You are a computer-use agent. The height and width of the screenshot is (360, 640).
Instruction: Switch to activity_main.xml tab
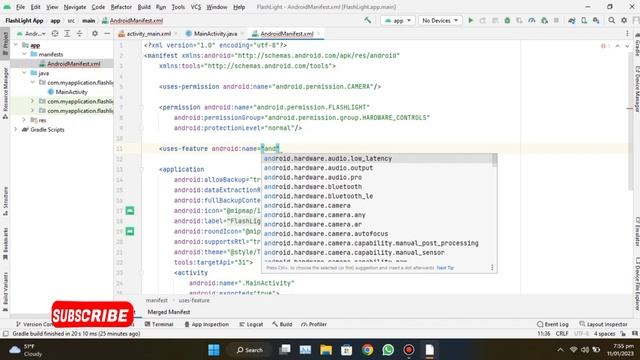pyautogui.click(x=148, y=33)
